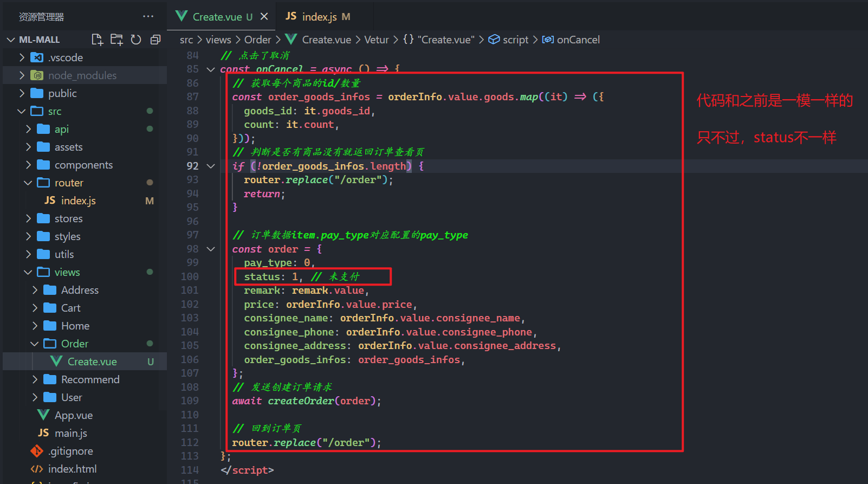
Task: Collapse the views folder
Action: [x=28, y=272]
